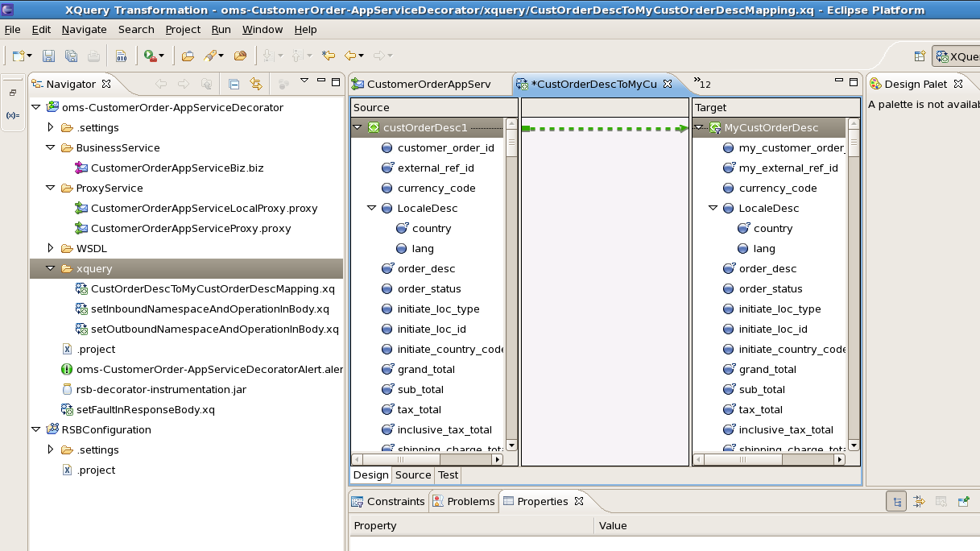Open the Window menu
This screenshot has height=551, width=980.
(263, 29)
